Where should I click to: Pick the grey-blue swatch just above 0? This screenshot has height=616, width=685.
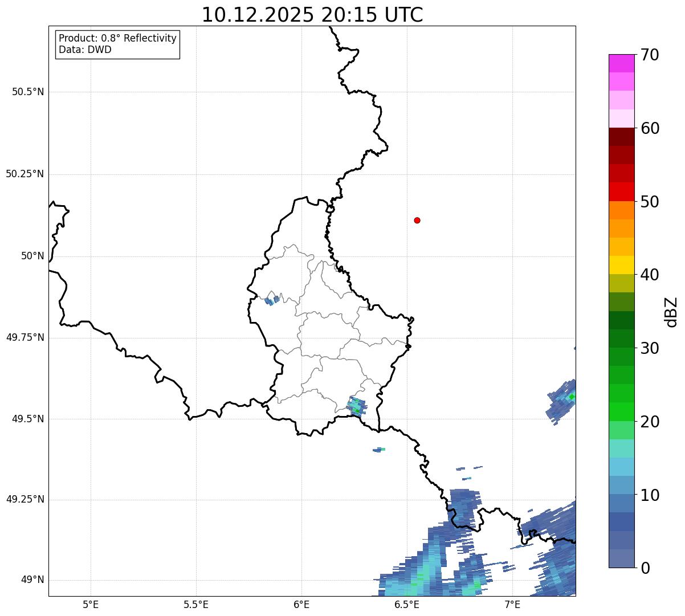pos(621,558)
